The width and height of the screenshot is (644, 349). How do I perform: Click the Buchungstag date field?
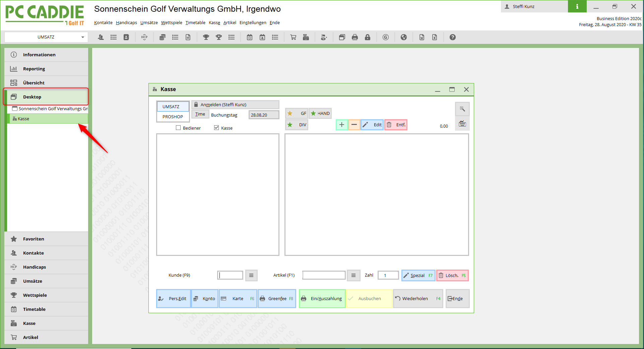(264, 115)
